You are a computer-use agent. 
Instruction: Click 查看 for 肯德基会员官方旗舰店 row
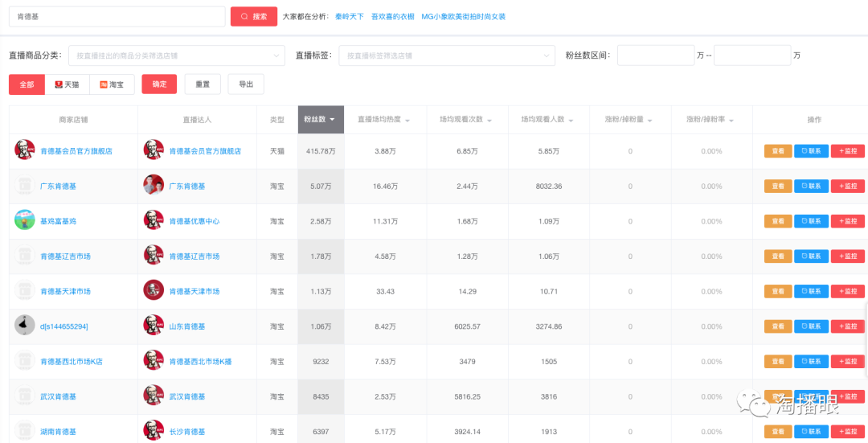click(778, 151)
